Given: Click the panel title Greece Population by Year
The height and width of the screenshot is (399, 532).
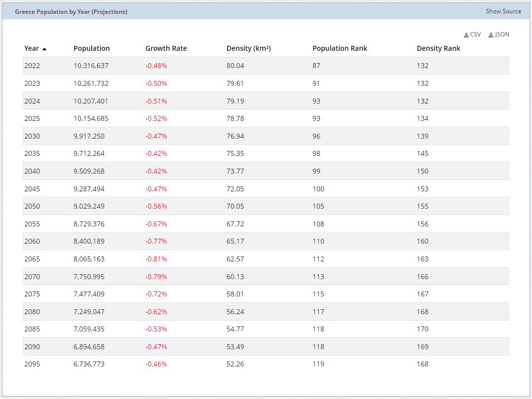Looking at the screenshot, I should 71,11.
